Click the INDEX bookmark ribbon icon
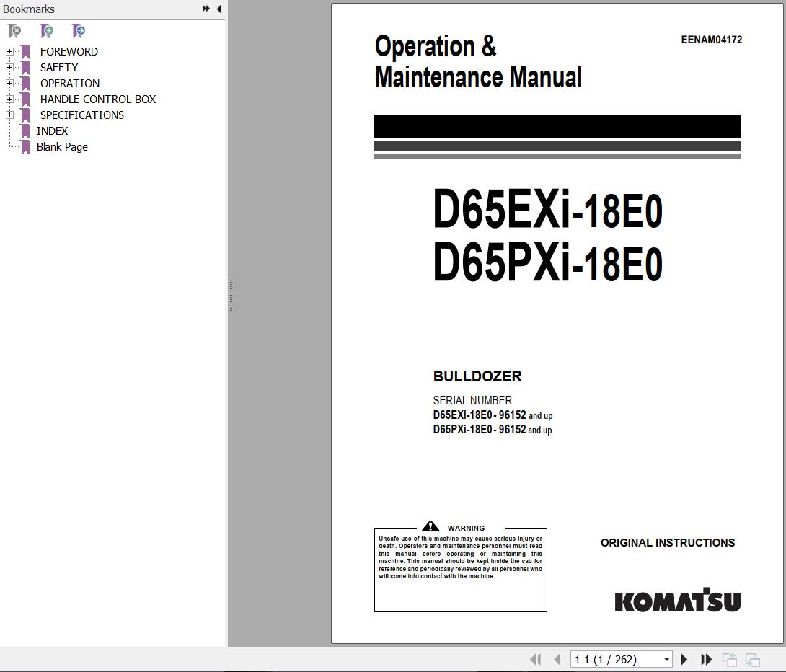This screenshot has height=672, width=786. click(25, 131)
